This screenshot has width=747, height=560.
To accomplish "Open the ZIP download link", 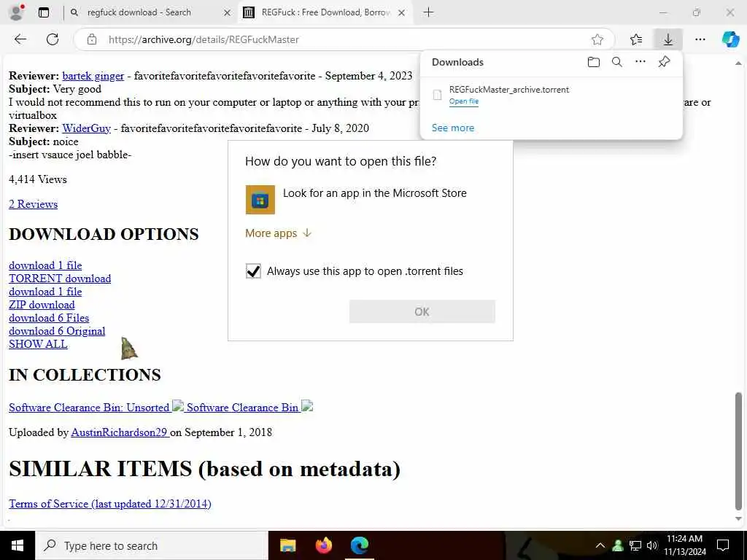I will click(42, 305).
